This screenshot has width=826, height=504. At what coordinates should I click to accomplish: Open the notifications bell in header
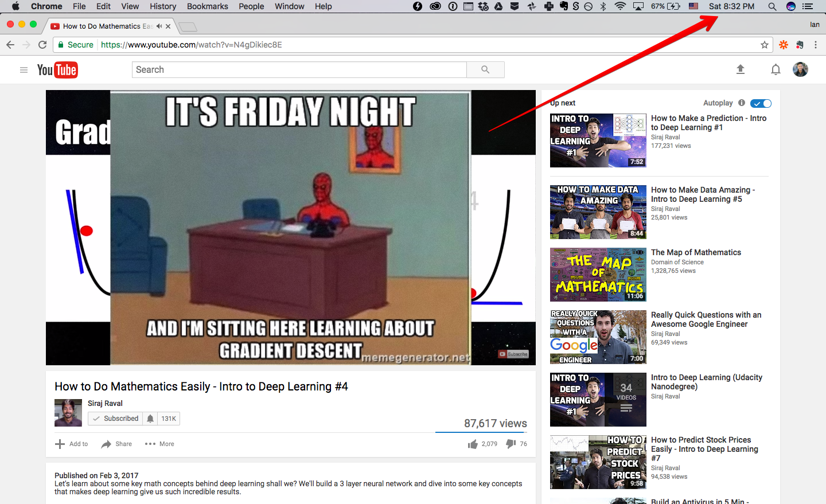pos(776,70)
